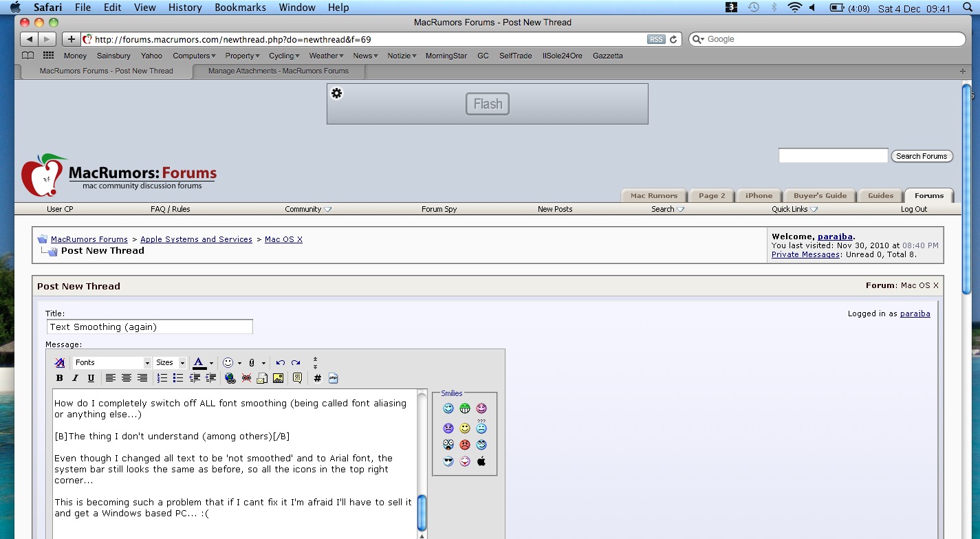This screenshot has height=539, width=980.
Task: Insert the confused smilie with question marks
Action: click(481, 426)
